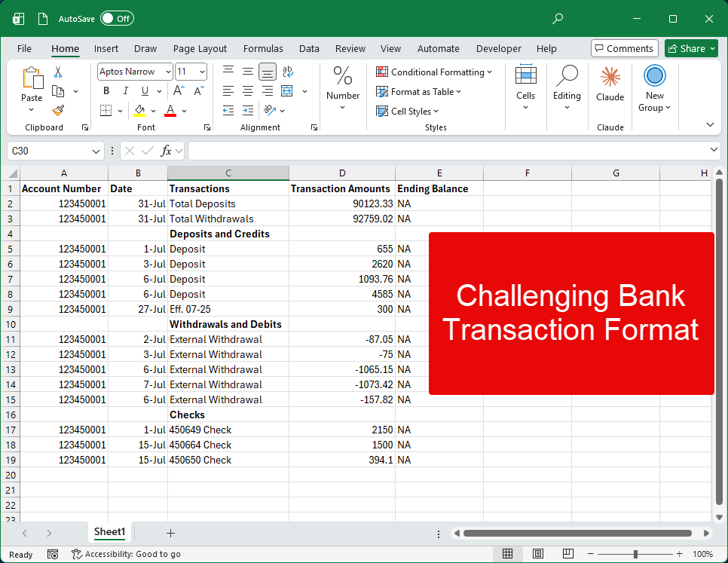
Task: Expand Conditional Formatting menu
Action: tap(433, 72)
